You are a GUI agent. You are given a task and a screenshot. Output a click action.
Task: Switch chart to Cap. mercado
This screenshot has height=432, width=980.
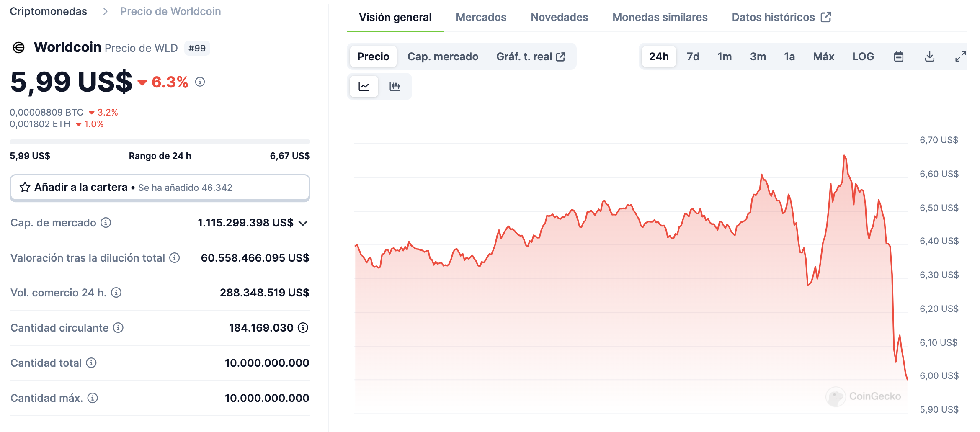(443, 57)
